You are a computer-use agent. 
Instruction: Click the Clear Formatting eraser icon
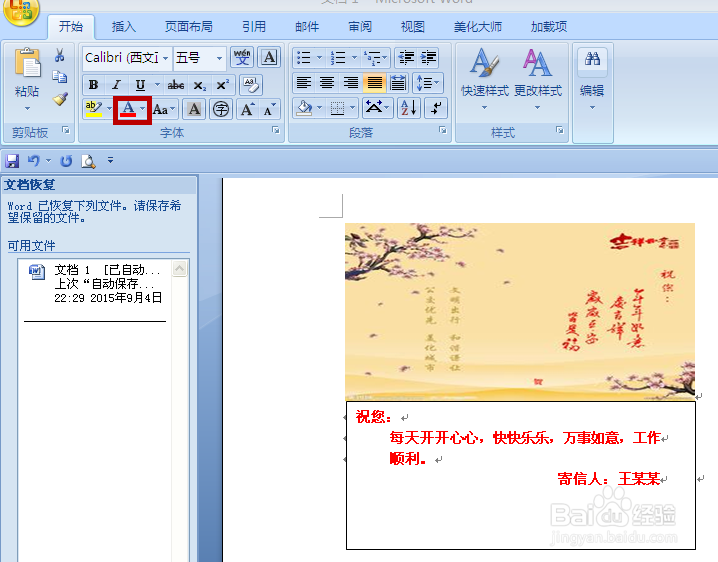251,85
